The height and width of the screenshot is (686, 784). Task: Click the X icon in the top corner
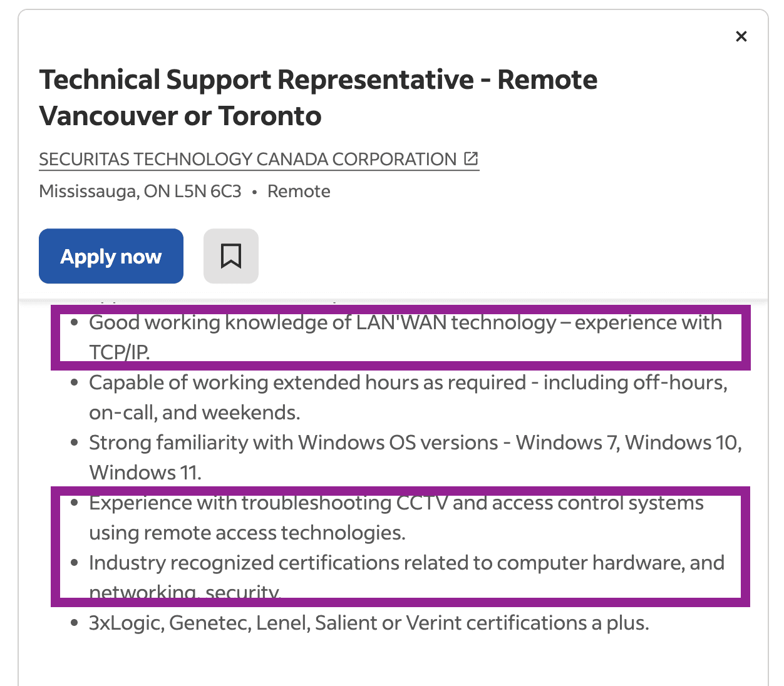tap(741, 36)
